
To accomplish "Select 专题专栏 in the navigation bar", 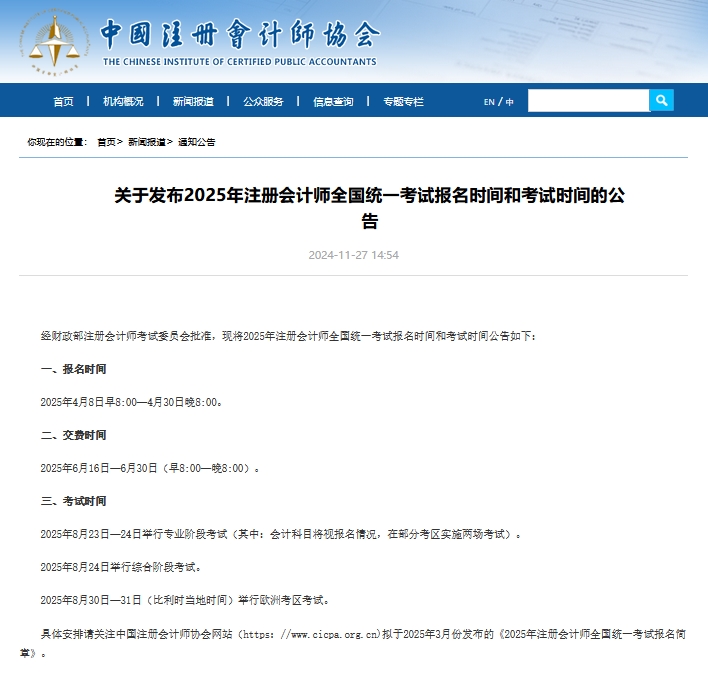I will pos(403,102).
